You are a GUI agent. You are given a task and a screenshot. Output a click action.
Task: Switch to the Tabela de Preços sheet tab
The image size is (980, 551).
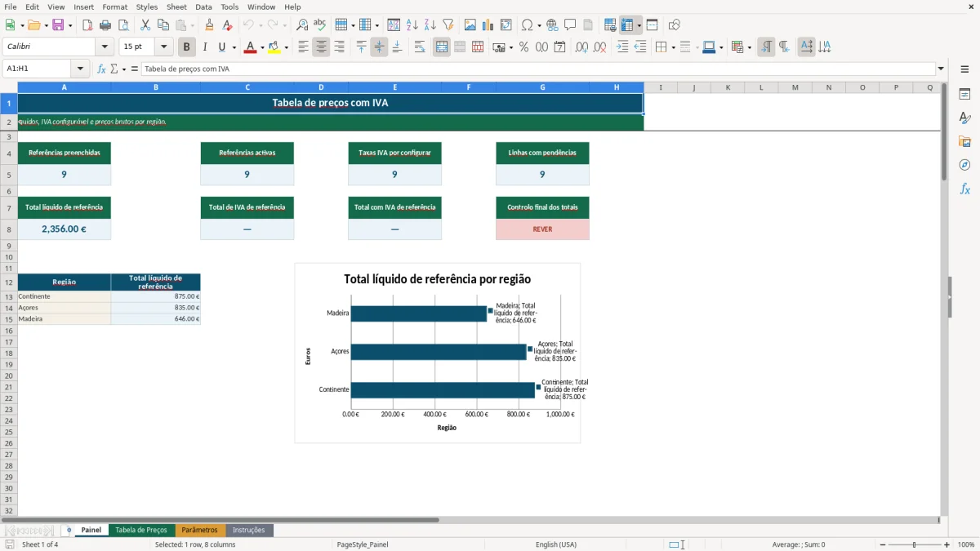click(x=141, y=530)
